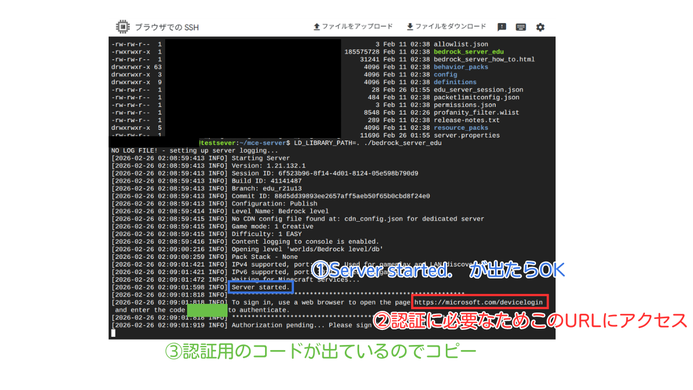
Task: Click the NO LOG FILE! message line
Action: (x=195, y=150)
